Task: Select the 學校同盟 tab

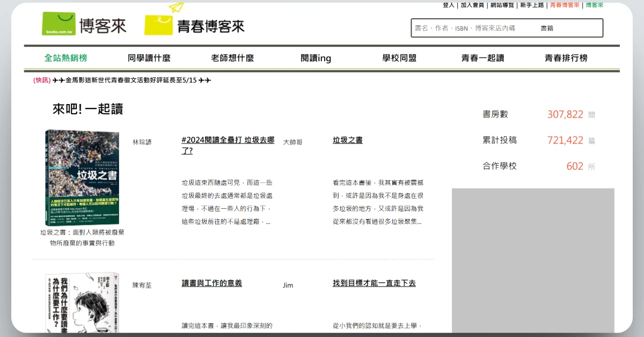Action: coord(399,58)
